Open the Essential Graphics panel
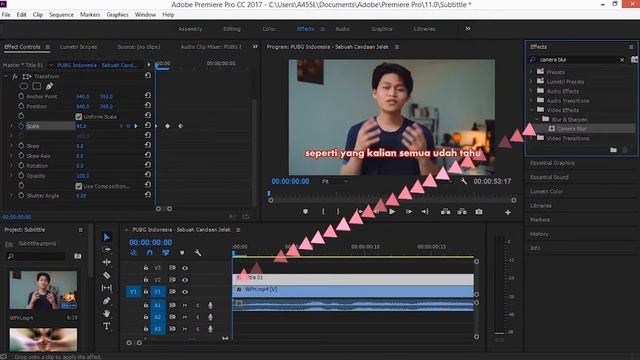640x360 pixels. coord(552,163)
